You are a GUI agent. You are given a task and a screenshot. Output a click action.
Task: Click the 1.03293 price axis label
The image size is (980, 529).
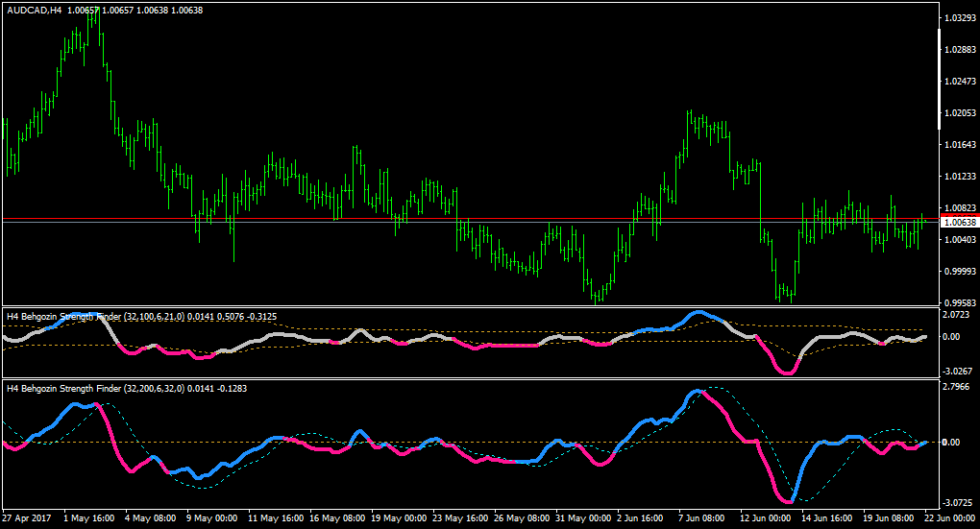[960, 18]
